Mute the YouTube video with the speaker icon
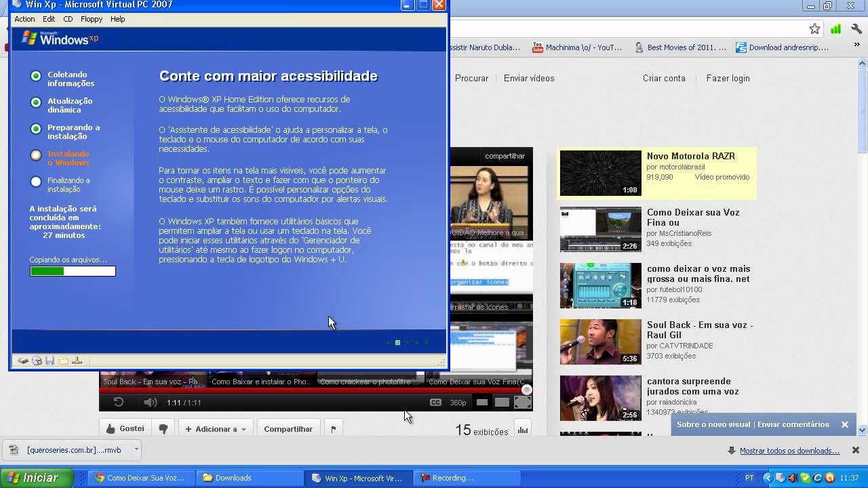Image resolution: width=868 pixels, height=488 pixels. pos(150,402)
